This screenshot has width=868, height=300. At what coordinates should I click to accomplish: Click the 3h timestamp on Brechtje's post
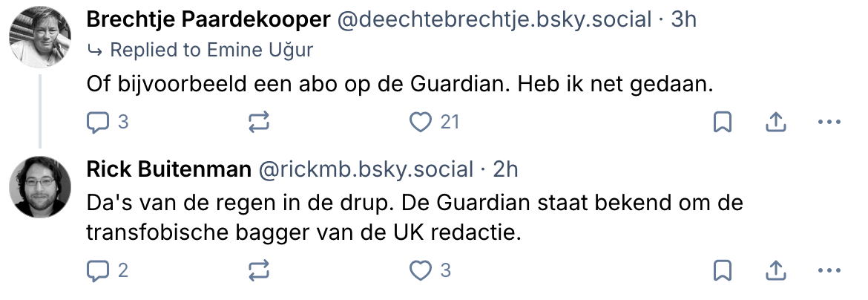(684, 20)
